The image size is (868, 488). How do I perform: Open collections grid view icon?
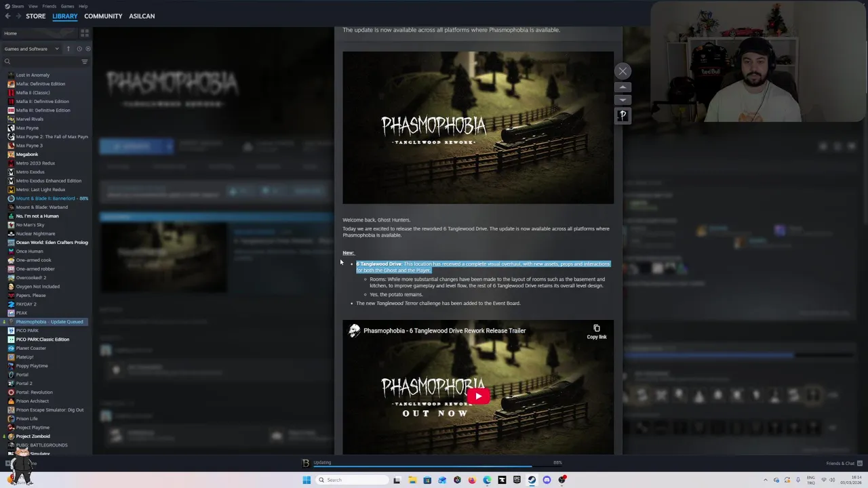pyautogui.click(x=85, y=33)
